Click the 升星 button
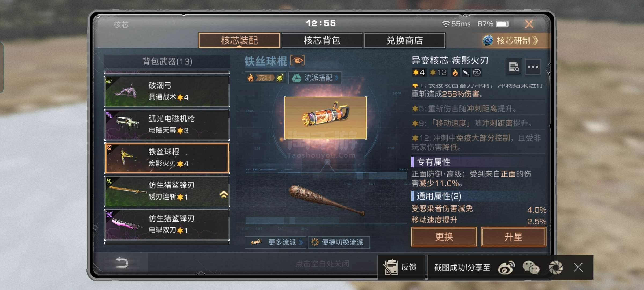This screenshot has width=644, height=290. (x=513, y=237)
